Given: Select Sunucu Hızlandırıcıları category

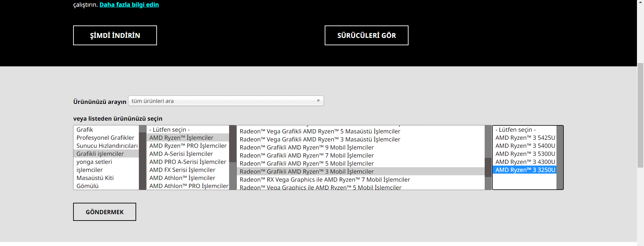Looking at the screenshot, I should [106, 146].
